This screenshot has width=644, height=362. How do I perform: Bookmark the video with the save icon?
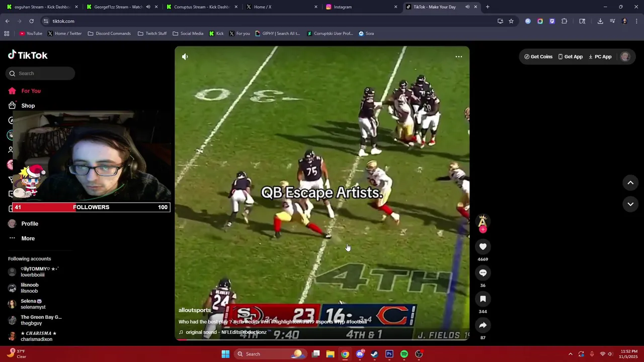point(483,299)
